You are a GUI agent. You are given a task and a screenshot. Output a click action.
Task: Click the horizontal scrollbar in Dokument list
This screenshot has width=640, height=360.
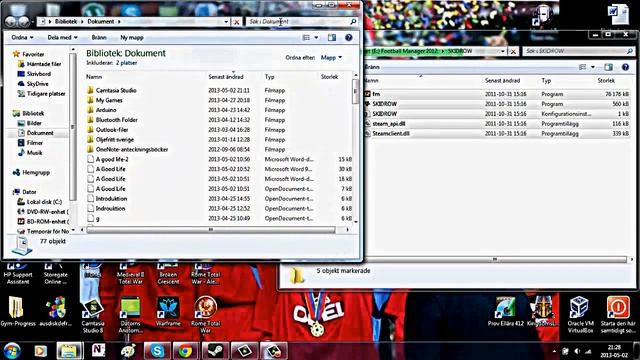pyautogui.click(x=211, y=230)
